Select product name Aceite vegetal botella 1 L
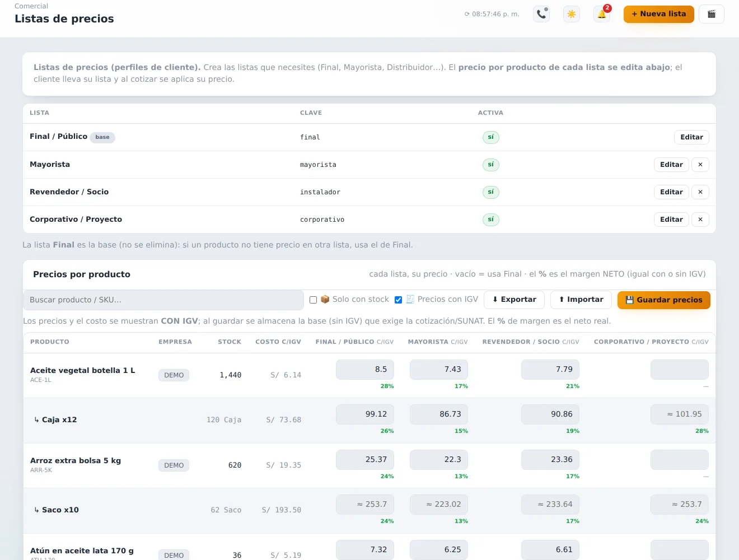Image resolution: width=739 pixels, height=560 pixels. click(x=83, y=370)
